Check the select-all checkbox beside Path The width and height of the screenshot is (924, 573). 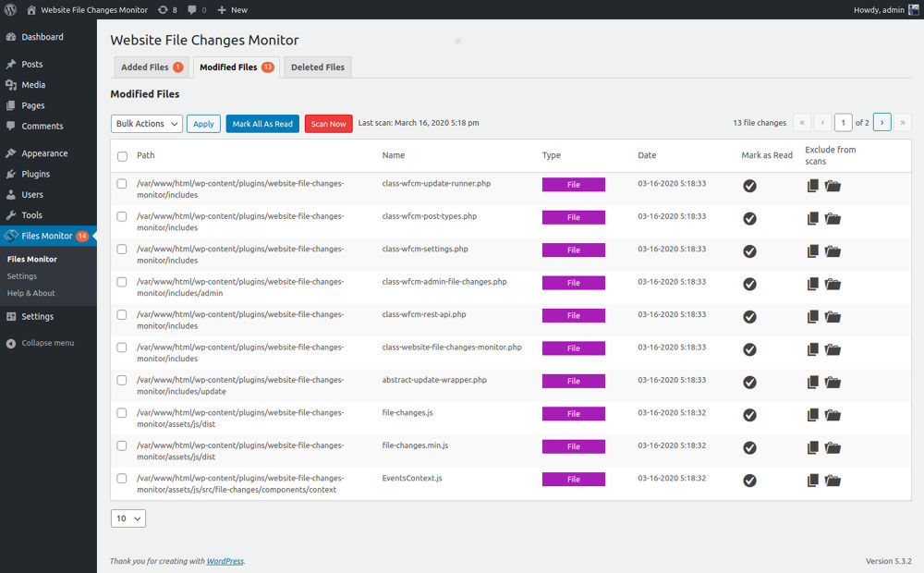tap(122, 156)
